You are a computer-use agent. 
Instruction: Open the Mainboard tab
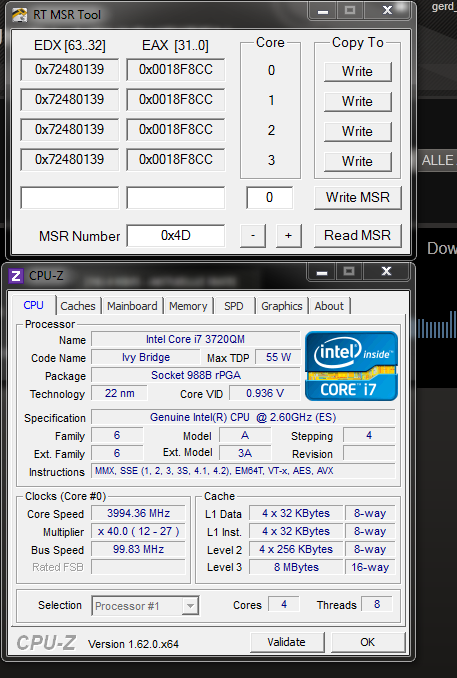[132, 306]
